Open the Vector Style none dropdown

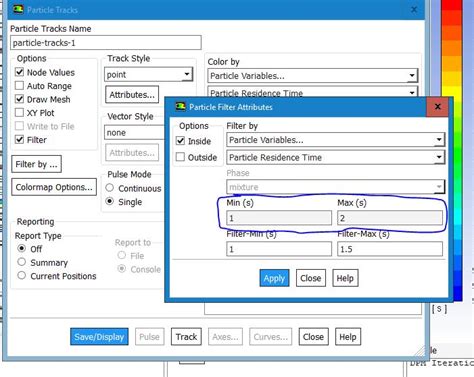tap(134, 132)
